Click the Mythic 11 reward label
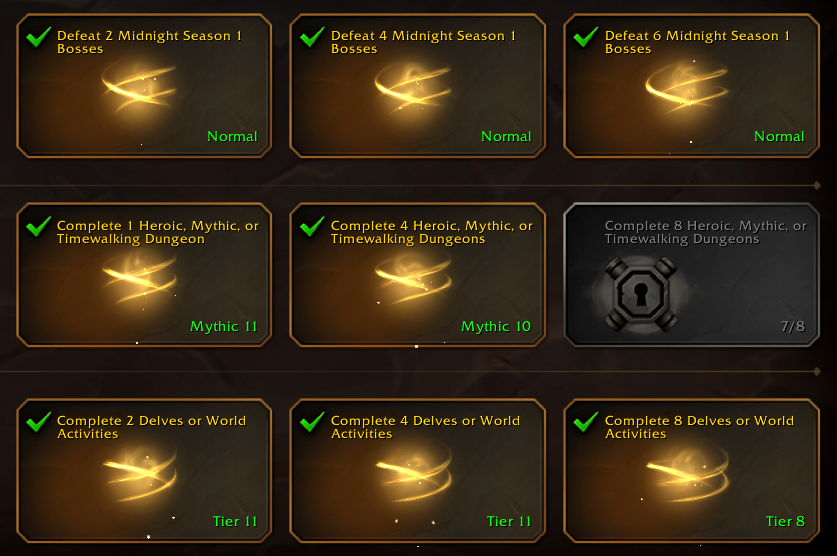This screenshot has height=556, width=837. [224, 327]
